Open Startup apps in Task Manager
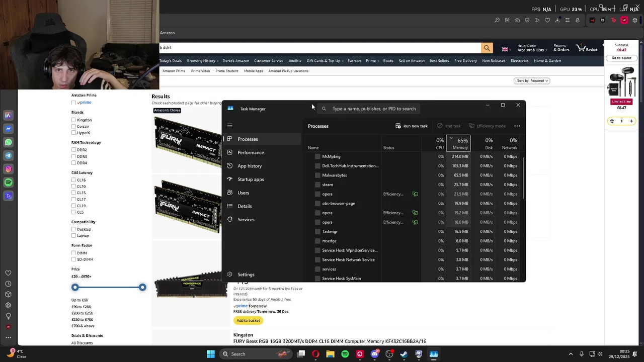The width and height of the screenshot is (644, 362). (262, 179)
